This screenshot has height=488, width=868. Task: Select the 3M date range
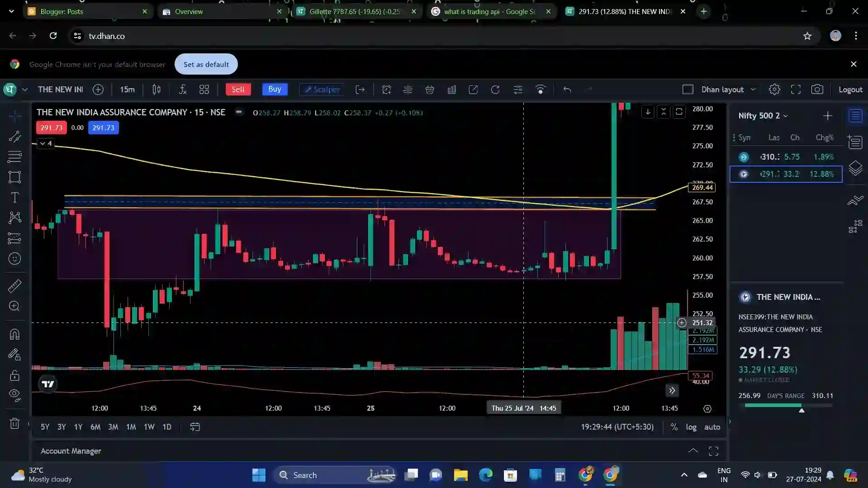pos(113,427)
